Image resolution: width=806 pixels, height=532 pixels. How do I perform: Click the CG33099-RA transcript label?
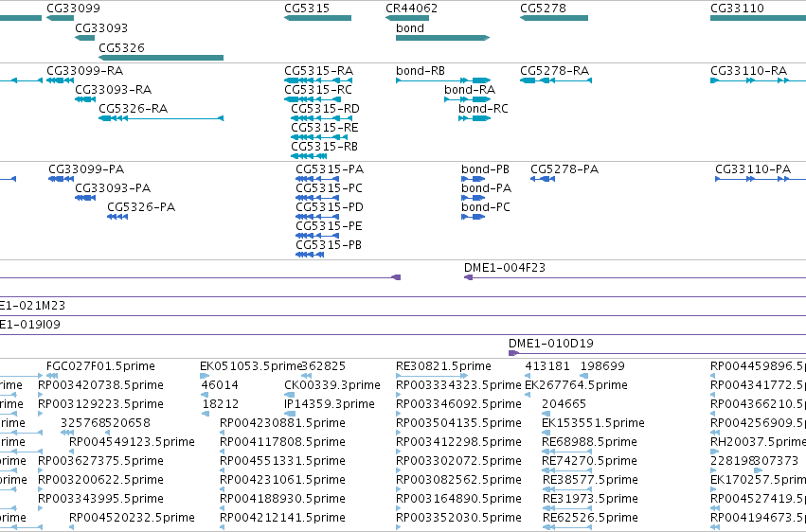pyautogui.click(x=85, y=71)
